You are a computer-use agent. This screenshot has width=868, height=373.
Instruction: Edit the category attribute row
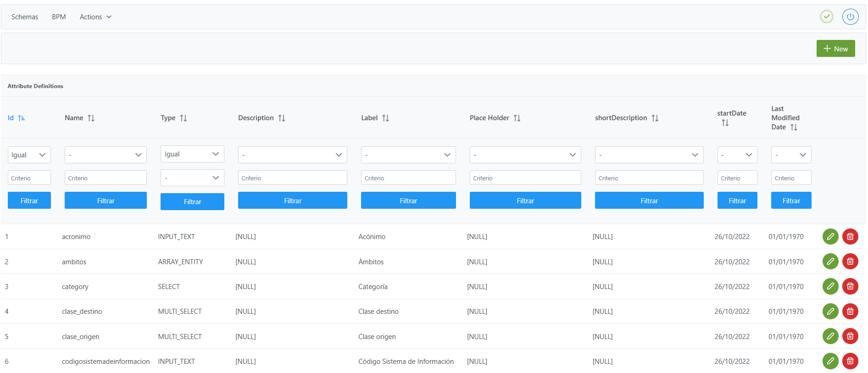[x=830, y=286]
